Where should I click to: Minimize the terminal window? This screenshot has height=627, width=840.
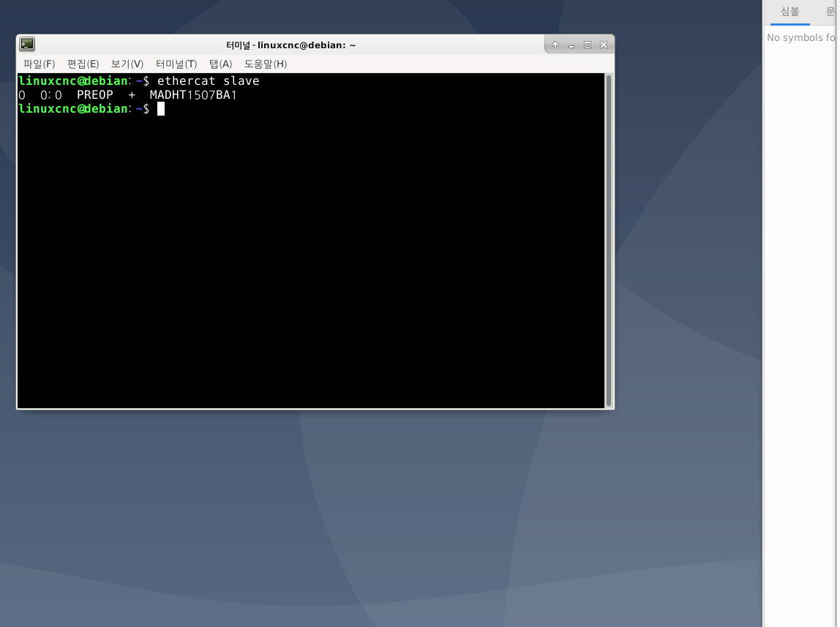(x=571, y=45)
